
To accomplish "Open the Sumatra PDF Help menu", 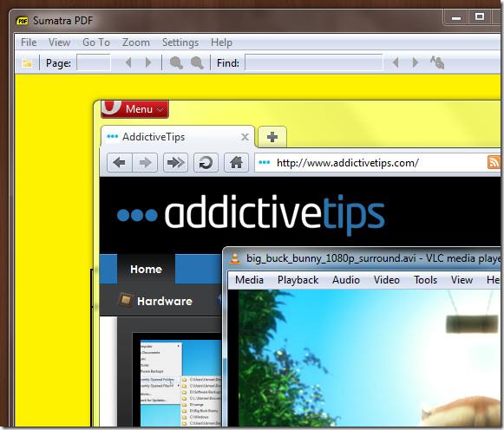I will pyautogui.click(x=221, y=42).
